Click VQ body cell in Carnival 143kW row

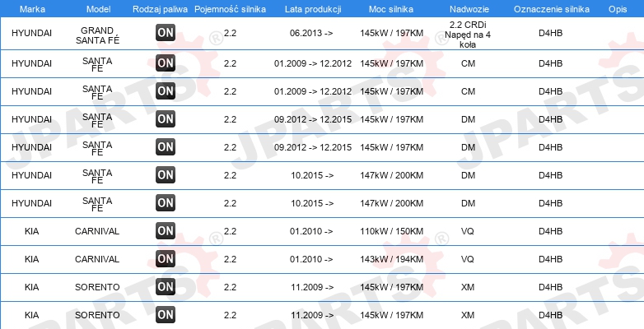(x=468, y=259)
